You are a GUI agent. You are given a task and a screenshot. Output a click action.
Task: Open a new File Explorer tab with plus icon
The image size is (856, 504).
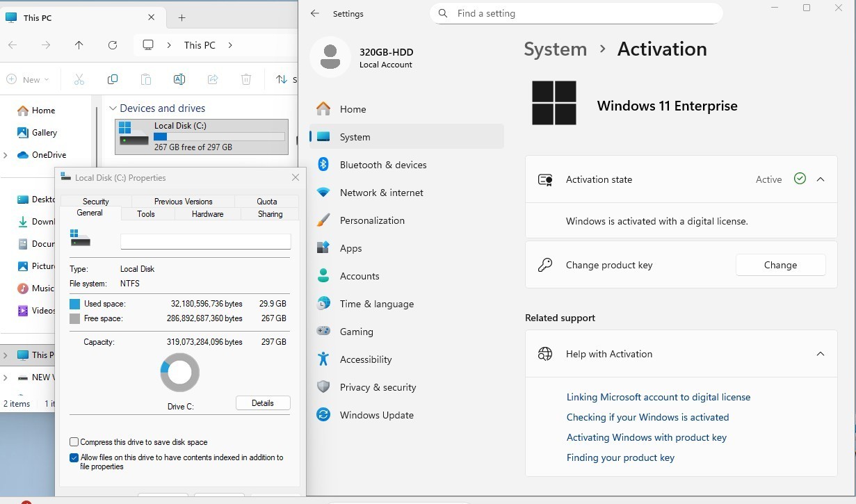click(x=182, y=17)
